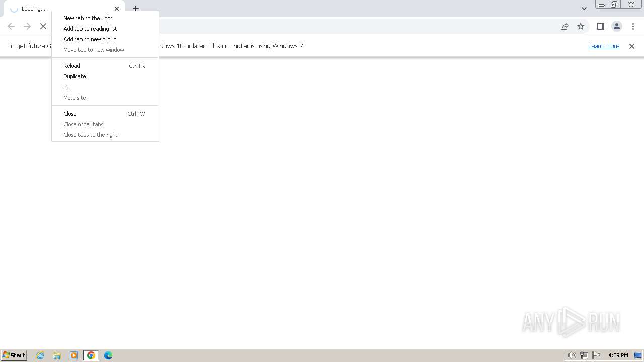Select Close from tab context menu
The height and width of the screenshot is (362, 644).
pos(106,114)
